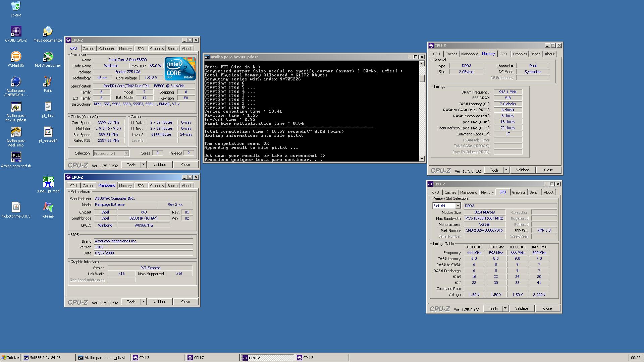Click the DRAM Frequency 943.1 MHz value
Viewport: 644px width, 362px height.
click(508, 92)
